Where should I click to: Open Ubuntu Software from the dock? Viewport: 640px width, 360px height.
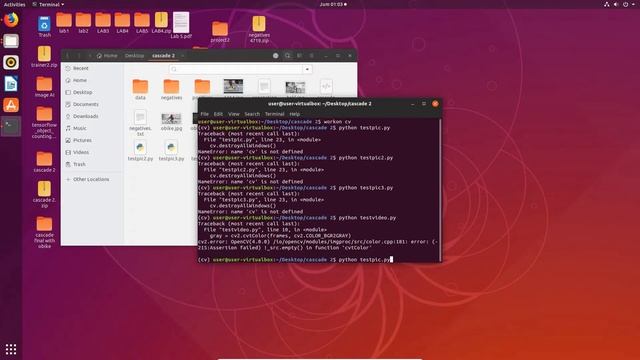(x=11, y=105)
